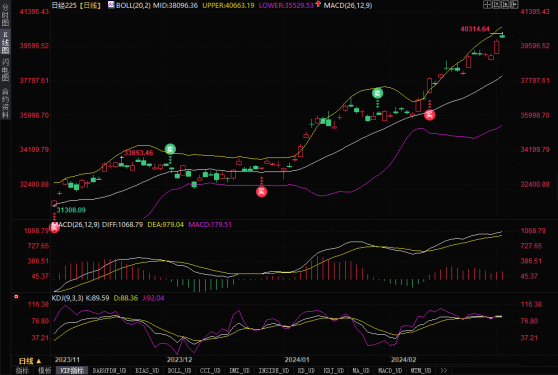Click the DIFF:1068.79 value
Viewport: 558px width, 375px height.
(x=122, y=225)
